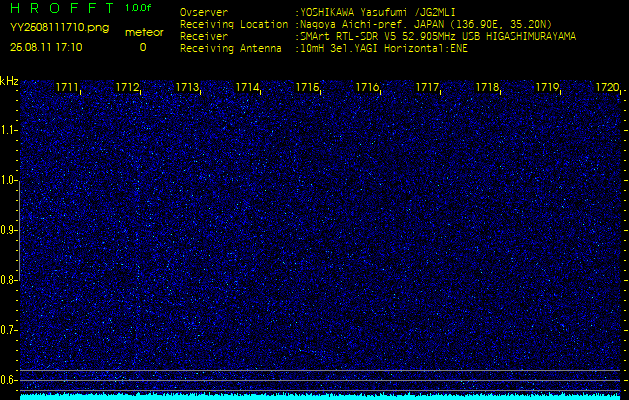Screen dimensions: 629x400
Task: Click the kHz axis unit label
Action: tap(9, 81)
